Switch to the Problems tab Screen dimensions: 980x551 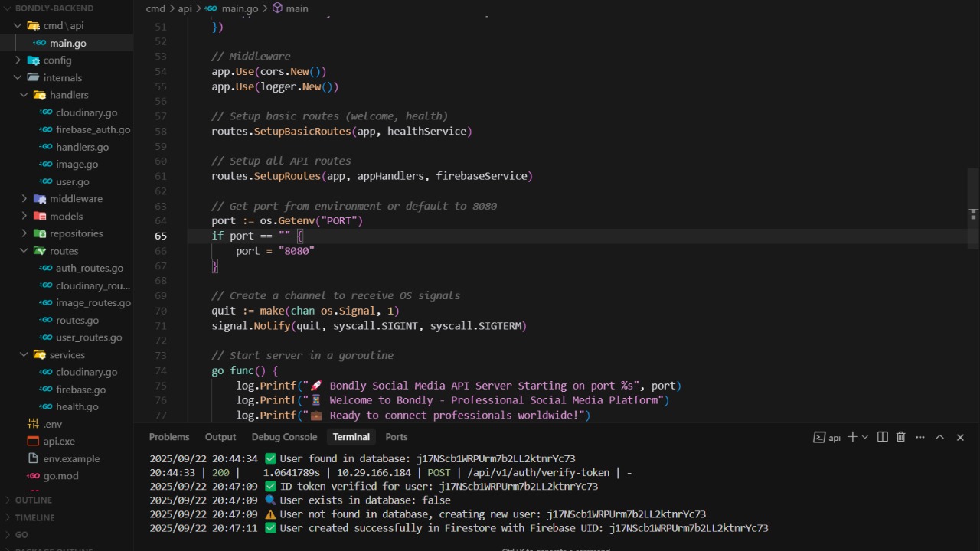pyautogui.click(x=169, y=437)
